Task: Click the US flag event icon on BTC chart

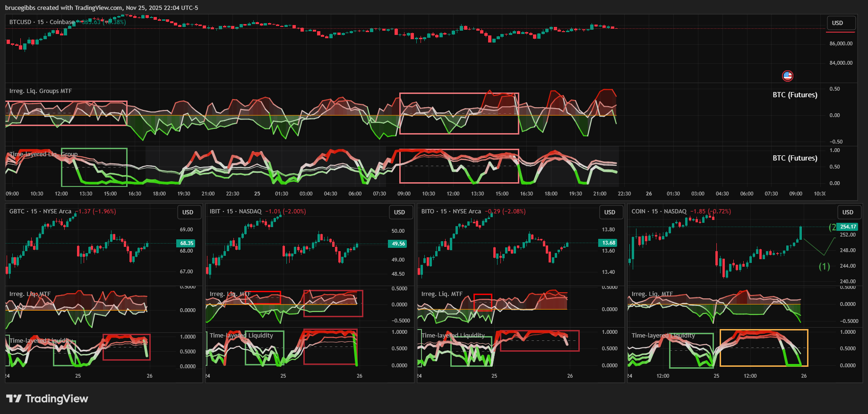Action: pos(787,76)
